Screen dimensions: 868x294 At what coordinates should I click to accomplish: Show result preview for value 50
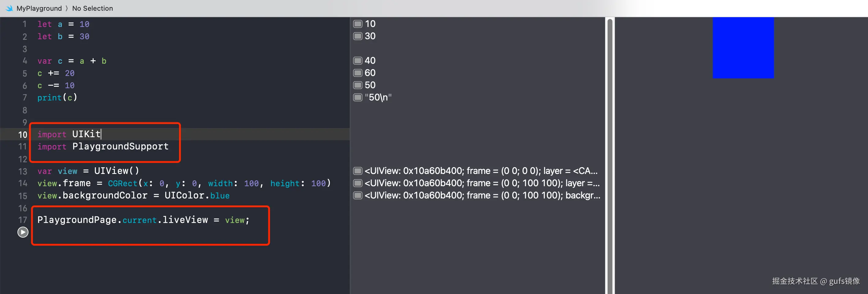point(357,85)
